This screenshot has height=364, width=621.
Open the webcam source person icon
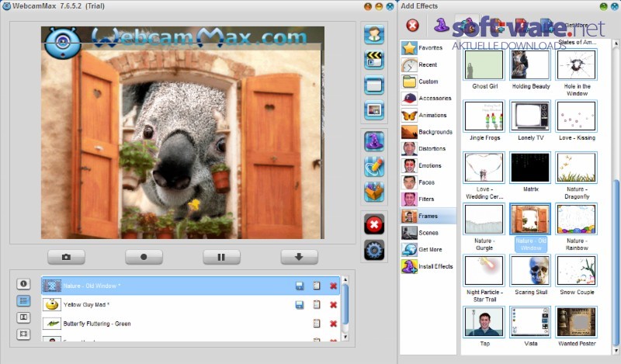(x=374, y=33)
